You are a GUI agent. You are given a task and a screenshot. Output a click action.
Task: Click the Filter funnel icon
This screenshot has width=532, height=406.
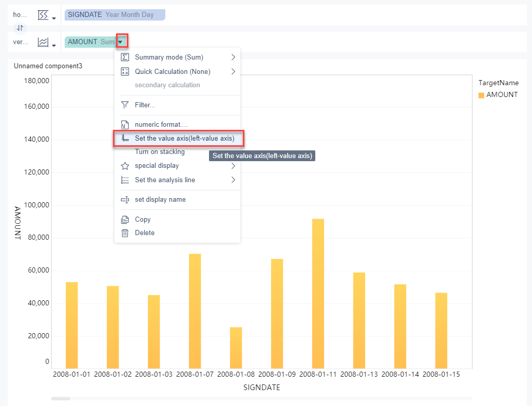click(x=125, y=105)
